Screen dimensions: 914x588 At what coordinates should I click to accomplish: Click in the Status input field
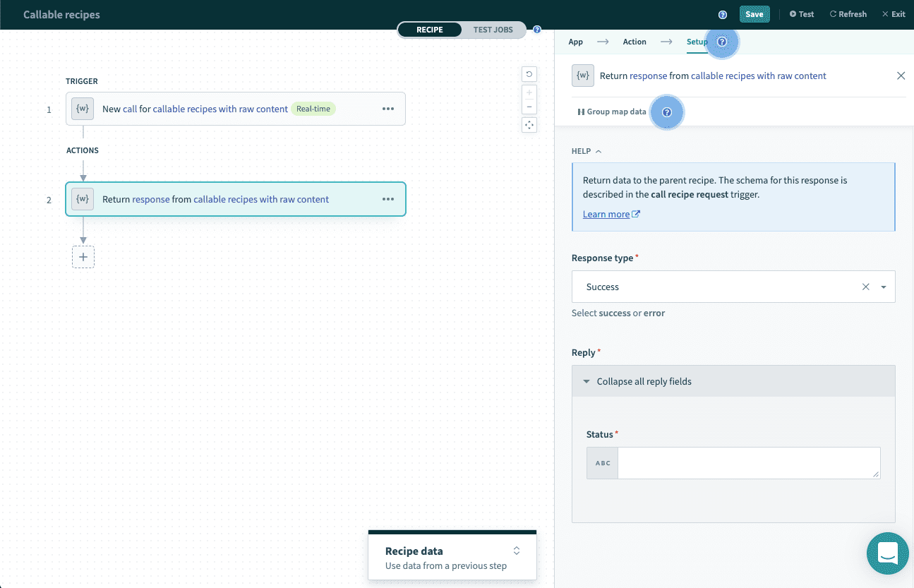point(748,463)
